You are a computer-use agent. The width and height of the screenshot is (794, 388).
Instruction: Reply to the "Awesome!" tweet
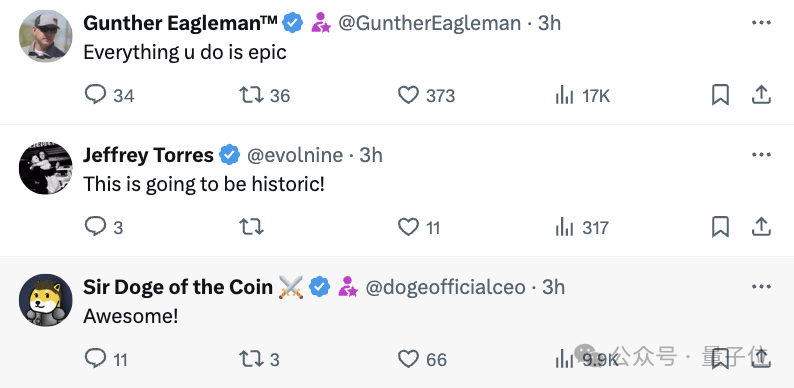[x=95, y=359]
